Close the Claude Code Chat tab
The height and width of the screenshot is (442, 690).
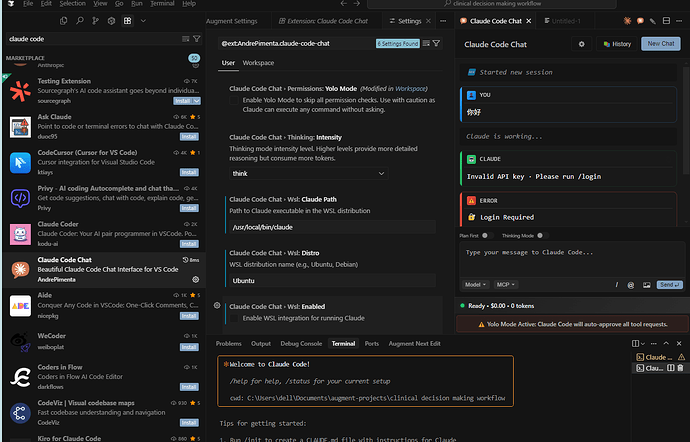tap(529, 21)
